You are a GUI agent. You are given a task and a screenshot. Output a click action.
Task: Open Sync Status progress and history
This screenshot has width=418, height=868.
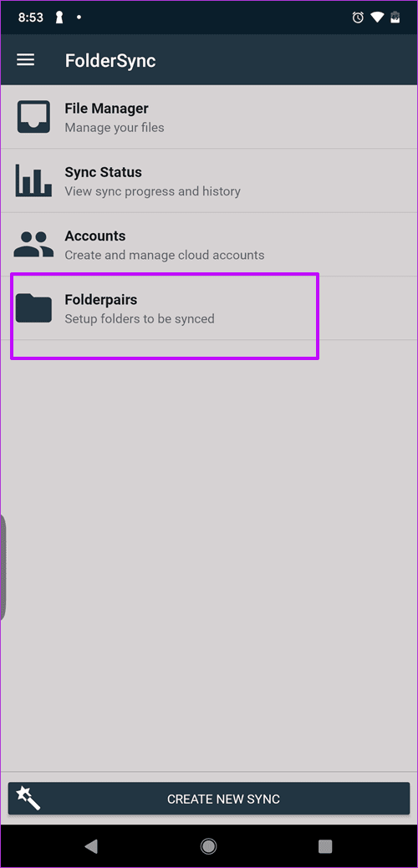pos(209,180)
